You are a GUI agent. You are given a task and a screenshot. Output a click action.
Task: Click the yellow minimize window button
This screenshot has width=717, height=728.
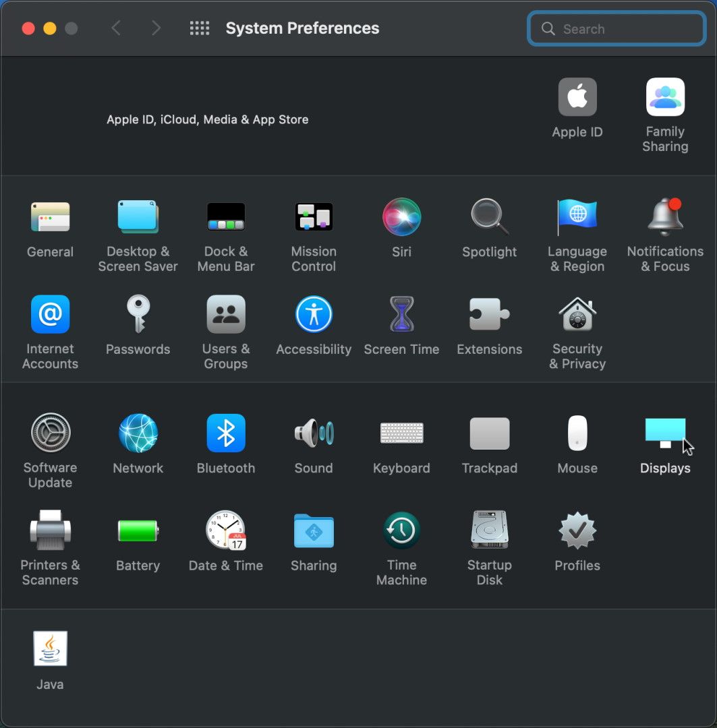50,28
